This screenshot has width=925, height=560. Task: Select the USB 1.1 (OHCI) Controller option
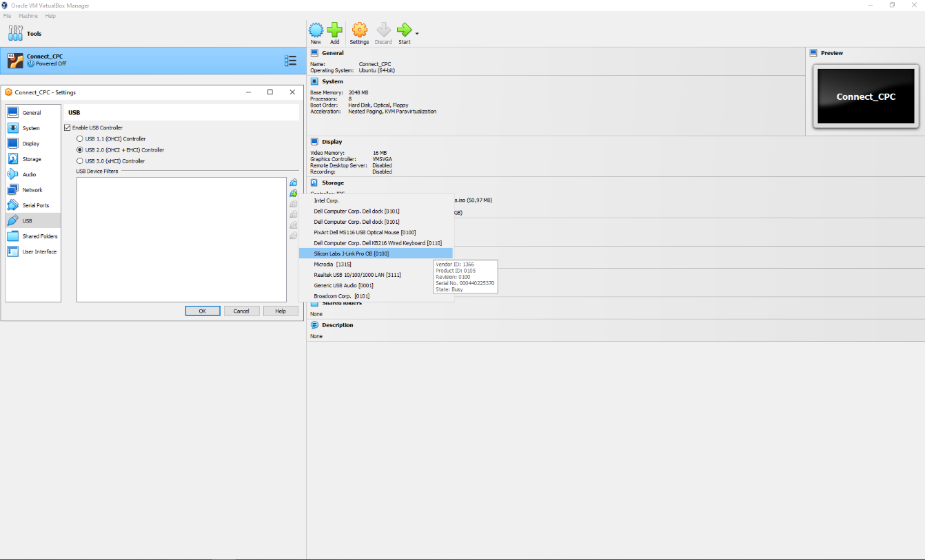(80, 138)
